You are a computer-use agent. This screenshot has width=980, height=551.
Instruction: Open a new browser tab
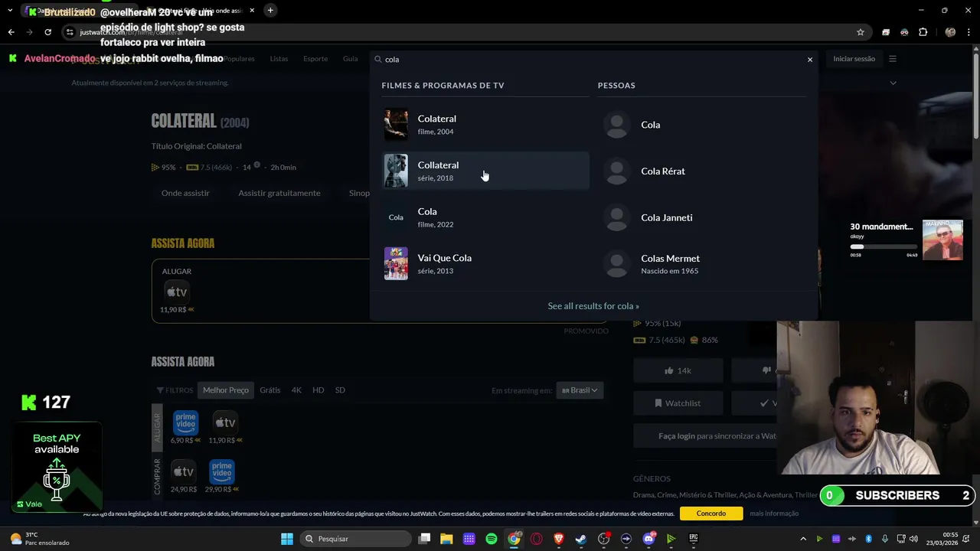[x=270, y=10]
